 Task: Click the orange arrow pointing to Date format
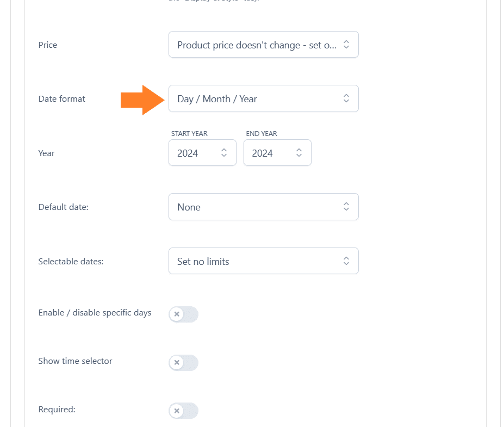pyautogui.click(x=142, y=100)
